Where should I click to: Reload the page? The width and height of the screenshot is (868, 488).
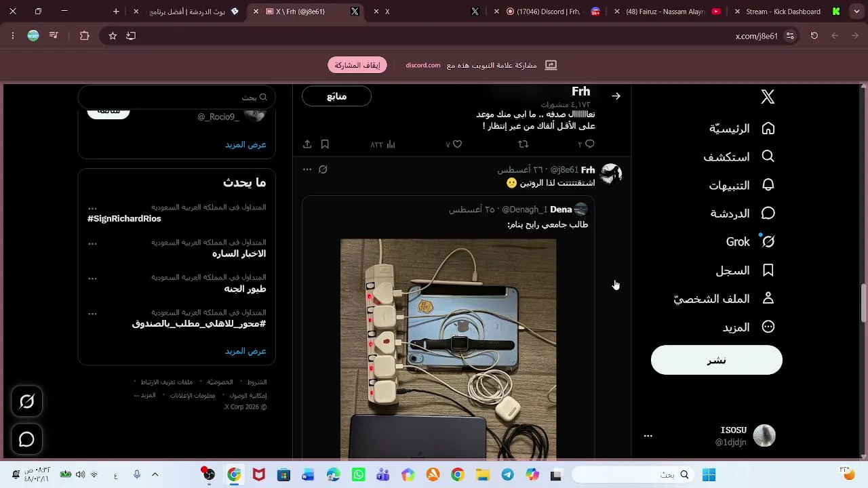click(814, 36)
